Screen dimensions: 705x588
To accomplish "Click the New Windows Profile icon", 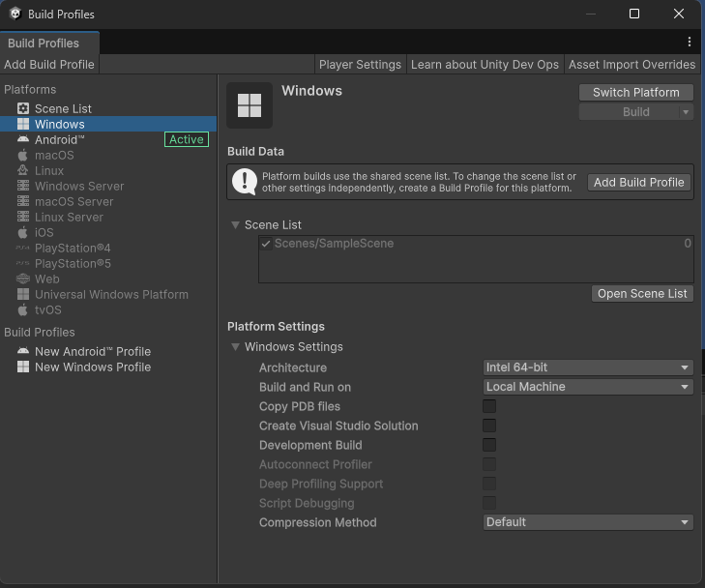I will click(23, 367).
